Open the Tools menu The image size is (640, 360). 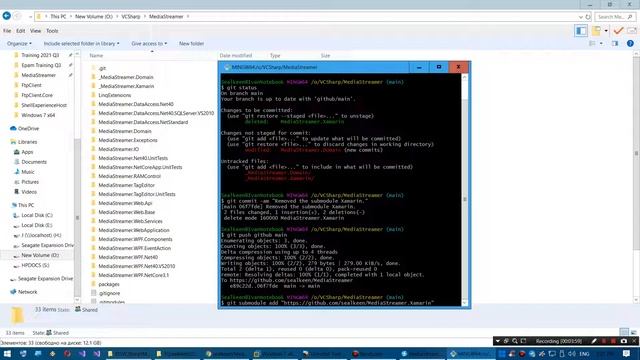pyautogui.click(x=52, y=31)
